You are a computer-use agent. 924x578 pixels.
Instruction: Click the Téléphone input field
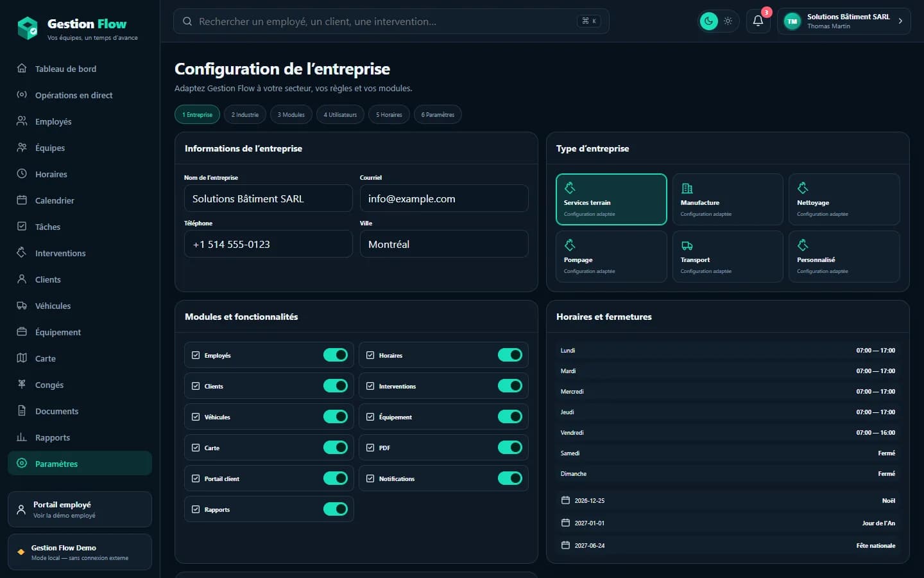point(268,244)
